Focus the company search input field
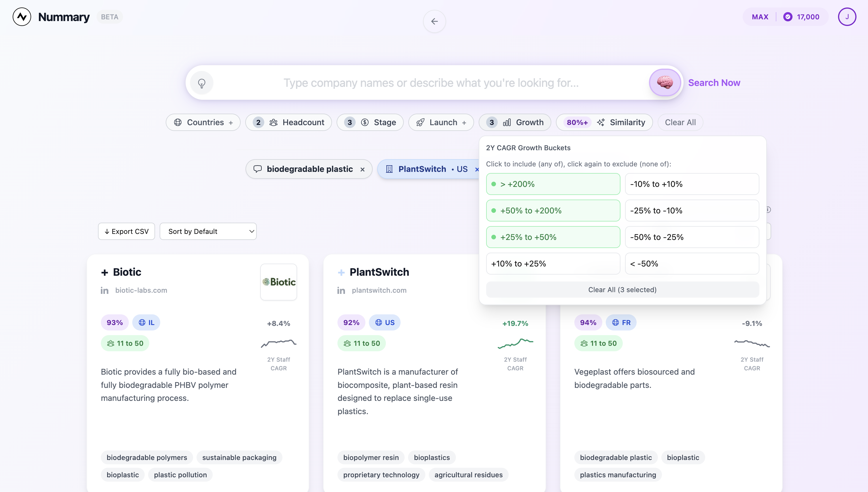The width and height of the screenshot is (868, 492). click(x=431, y=83)
